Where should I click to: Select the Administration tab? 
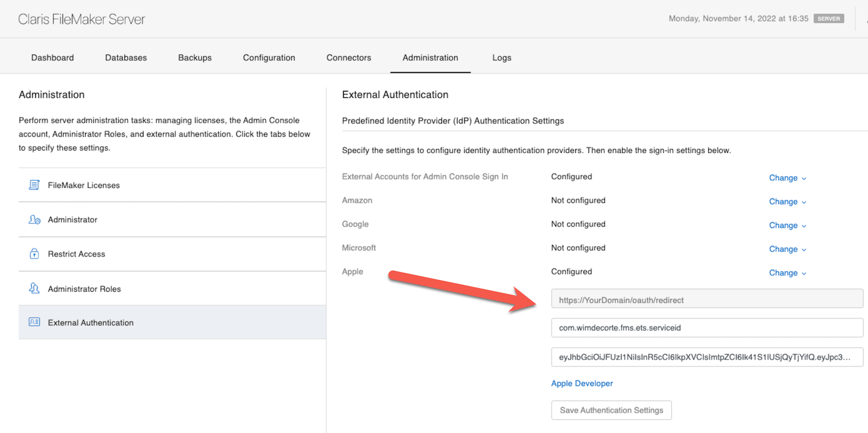[x=431, y=58]
